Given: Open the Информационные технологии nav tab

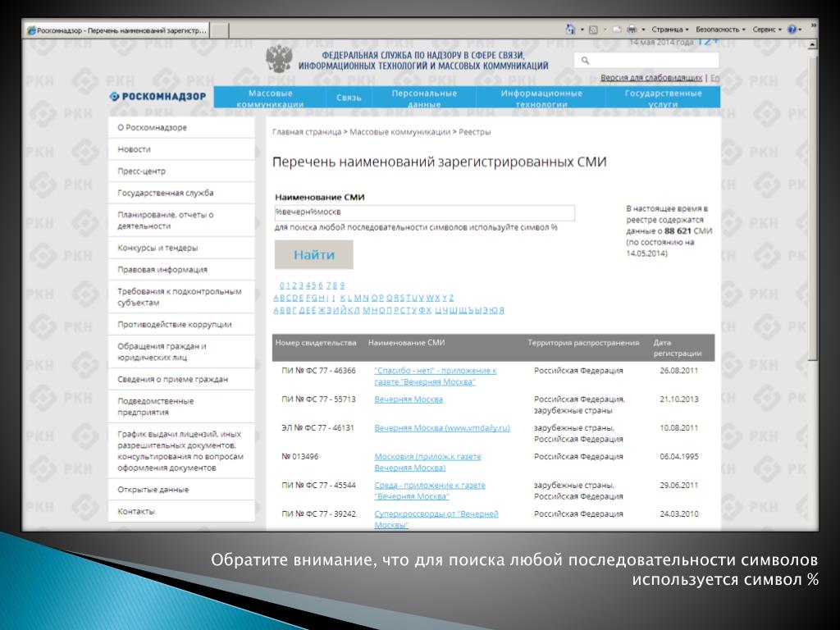Looking at the screenshot, I should point(541,98).
